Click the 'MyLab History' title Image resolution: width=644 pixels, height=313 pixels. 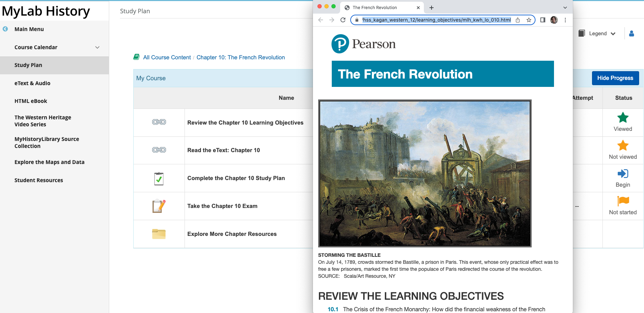coord(46,12)
